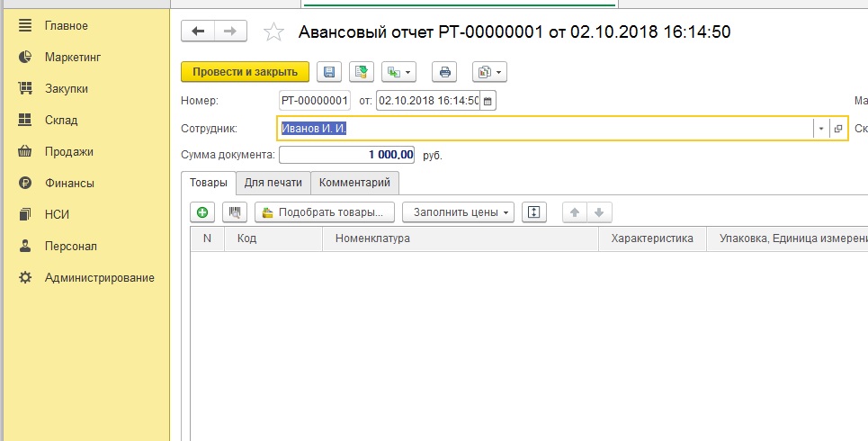Screen dimensions: 868x441
Task: Open the Заполнить цены dropdown
Action: [458, 212]
